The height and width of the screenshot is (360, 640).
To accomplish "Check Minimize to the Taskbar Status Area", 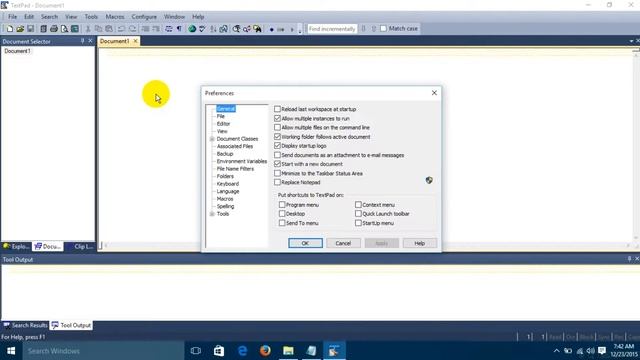I will pos(278,173).
